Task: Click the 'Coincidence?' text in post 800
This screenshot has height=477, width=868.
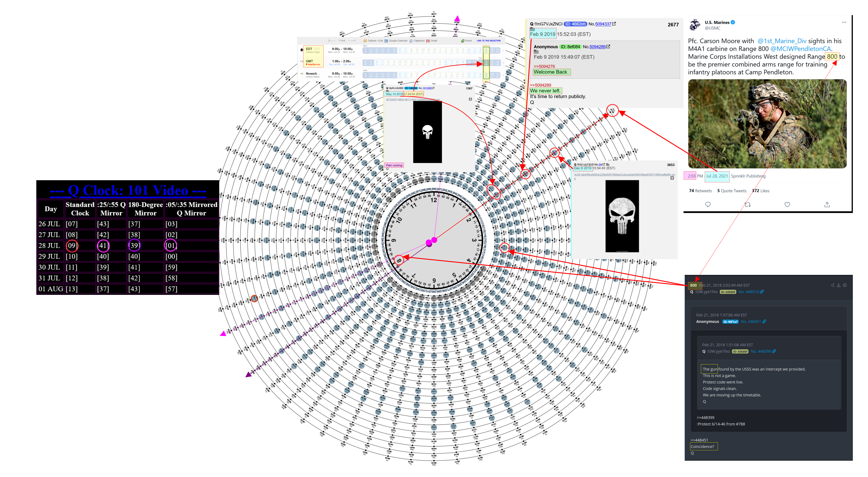Action: tap(702, 447)
